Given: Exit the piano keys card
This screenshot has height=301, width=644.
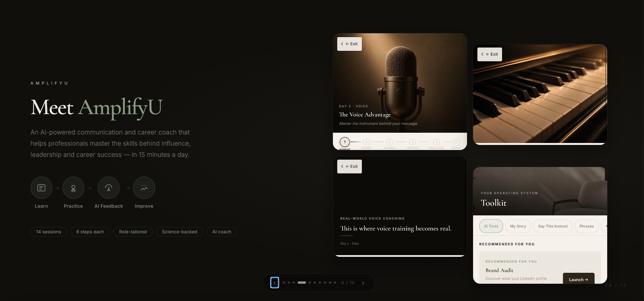Looking at the screenshot, I should coord(490,54).
